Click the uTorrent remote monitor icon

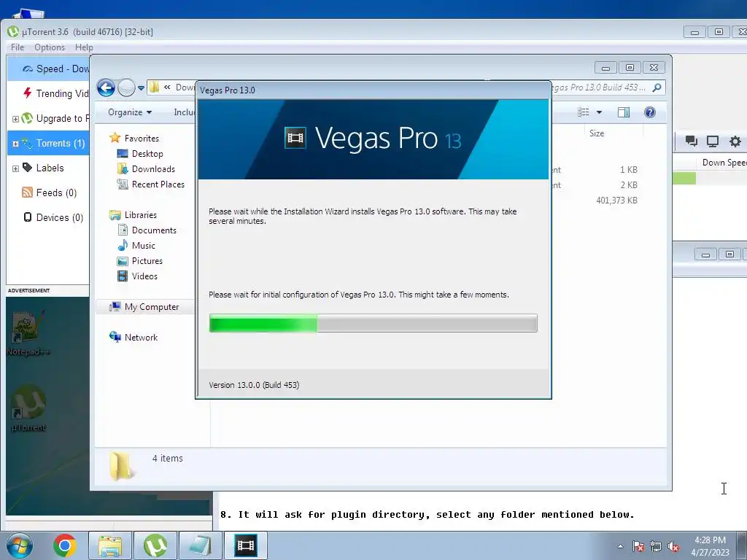(x=713, y=141)
